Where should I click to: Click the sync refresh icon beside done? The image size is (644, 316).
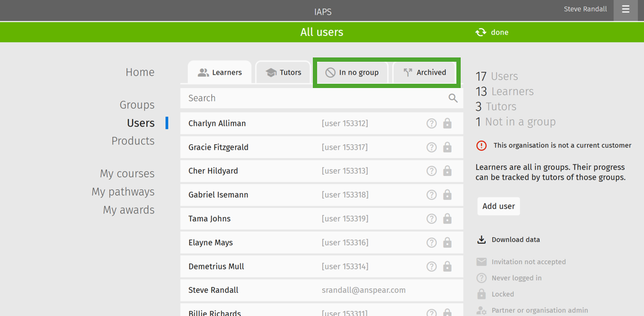tap(481, 32)
